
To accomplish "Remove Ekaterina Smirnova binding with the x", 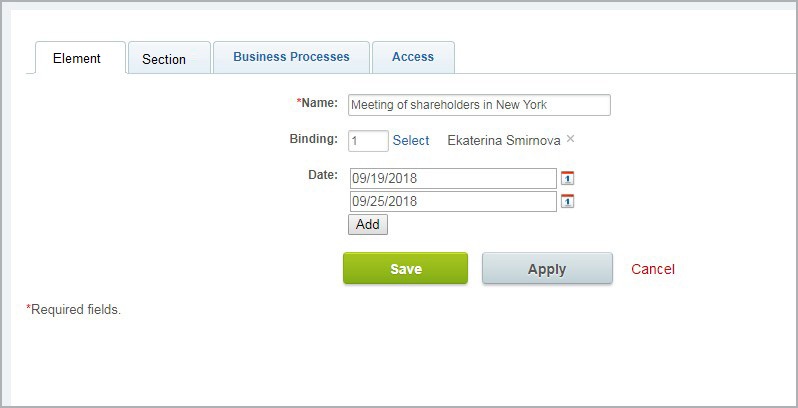I will [571, 139].
